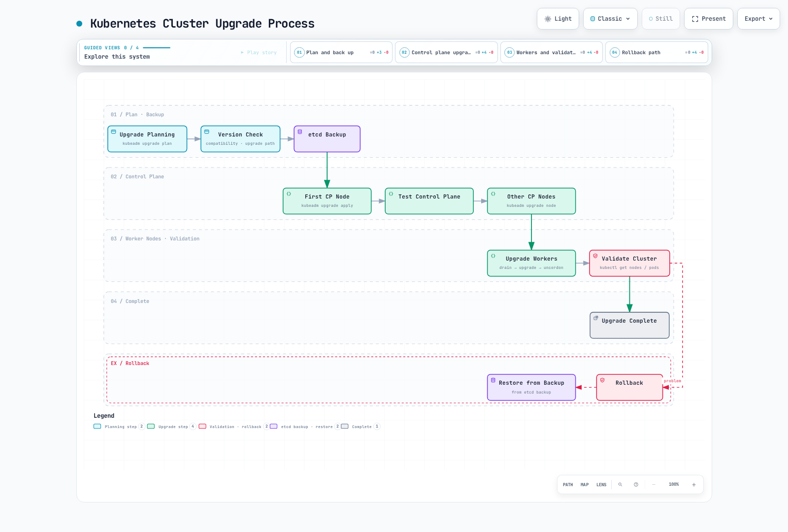
Task: Click the shield icon on Validate Cluster node
Action: (x=595, y=256)
